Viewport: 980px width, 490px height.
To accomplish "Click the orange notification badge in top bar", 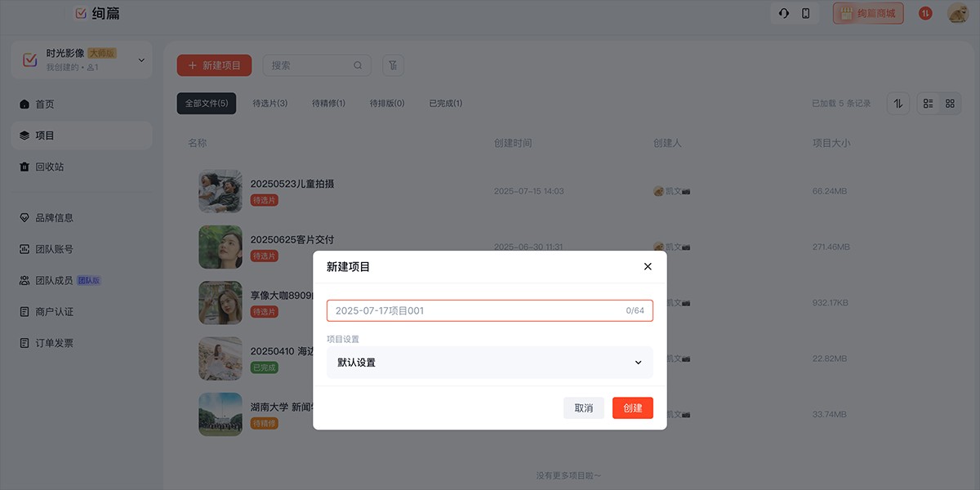I will 924,13.
